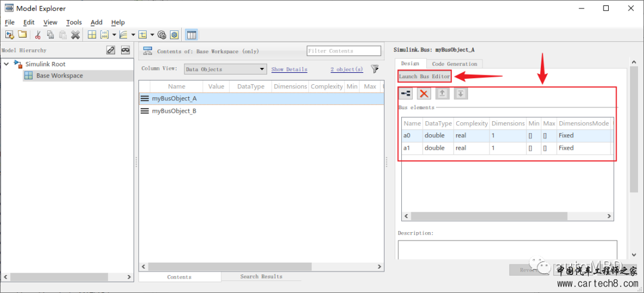Screen dimensions: 644x293
Task: Toggle the masked subsystems mask icon
Action: click(125, 50)
